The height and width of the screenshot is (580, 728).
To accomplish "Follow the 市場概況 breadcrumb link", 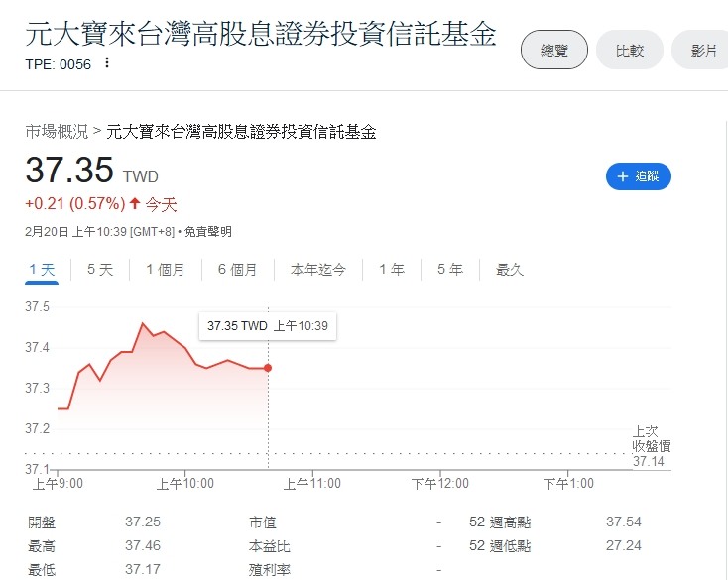I will pyautogui.click(x=57, y=132).
